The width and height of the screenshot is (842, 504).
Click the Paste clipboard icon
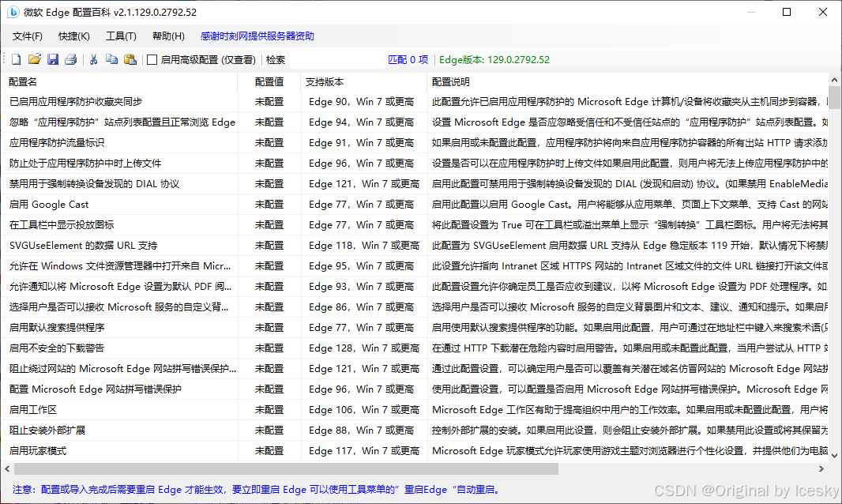point(130,59)
